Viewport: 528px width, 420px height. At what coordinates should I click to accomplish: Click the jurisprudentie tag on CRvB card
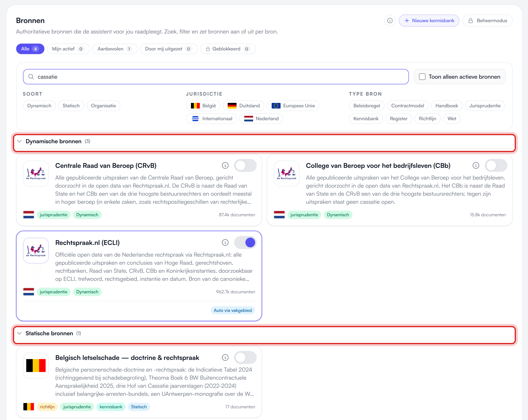[x=53, y=215]
